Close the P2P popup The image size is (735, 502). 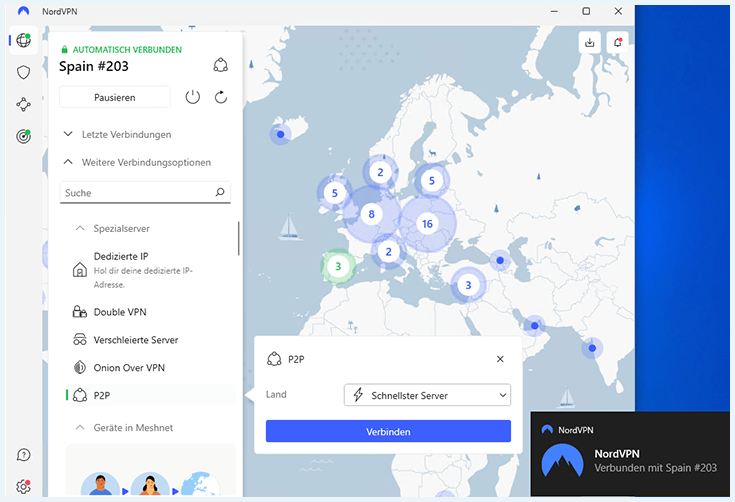pos(500,359)
